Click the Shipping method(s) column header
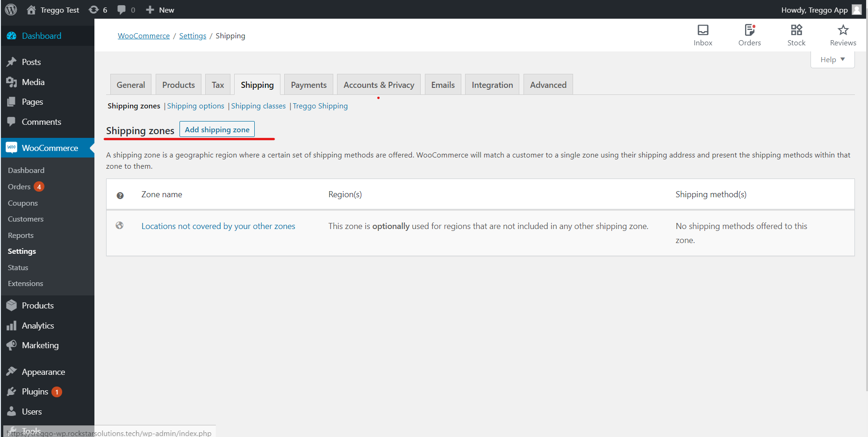868x437 pixels. (711, 194)
